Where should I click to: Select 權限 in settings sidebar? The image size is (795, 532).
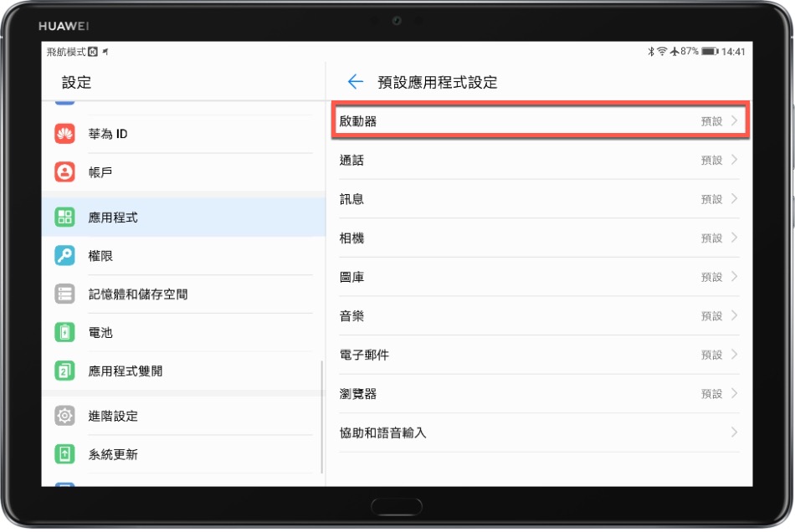pyautogui.click(x=183, y=256)
